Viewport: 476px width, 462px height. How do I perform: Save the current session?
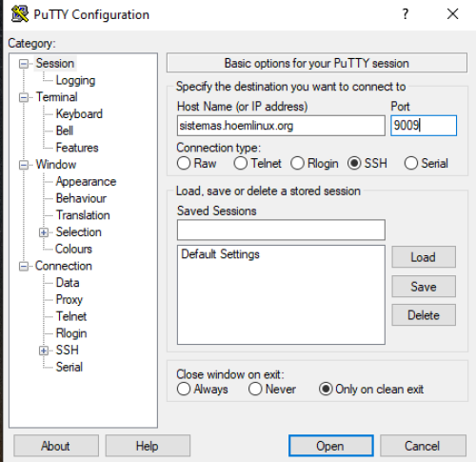(424, 287)
